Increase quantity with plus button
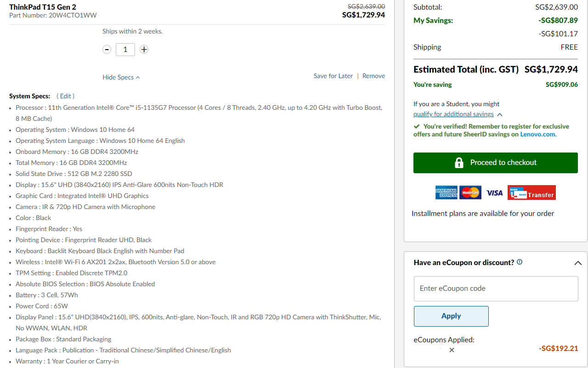 pos(144,50)
